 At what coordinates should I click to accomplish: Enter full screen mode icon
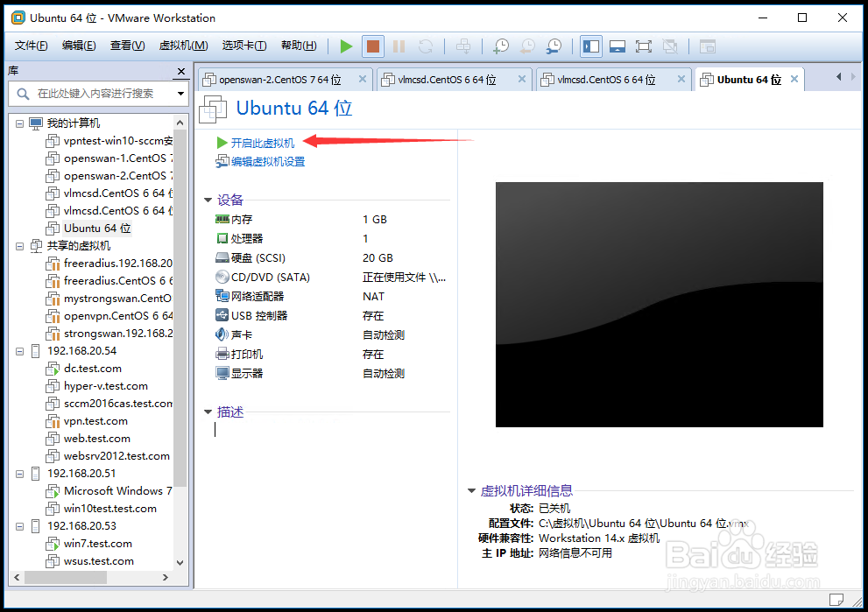tap(643, 46)
